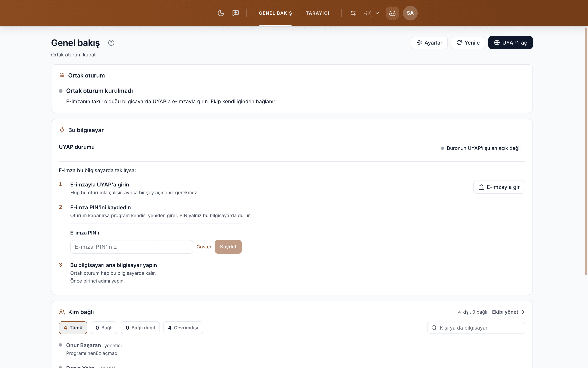
Task: Toggle dark mode with the moon icon
Action: pyautogui.click(x=221, y=13)
